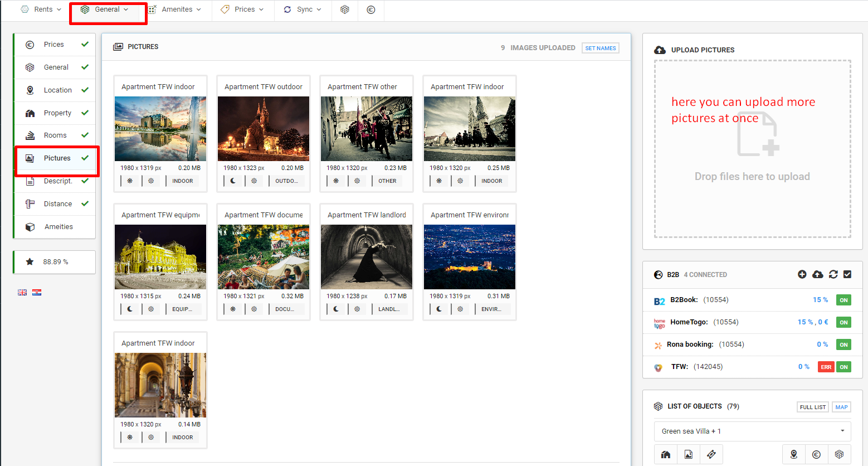
Task: Open the OTHER category dropdown
Action: [x=388, y=181]
